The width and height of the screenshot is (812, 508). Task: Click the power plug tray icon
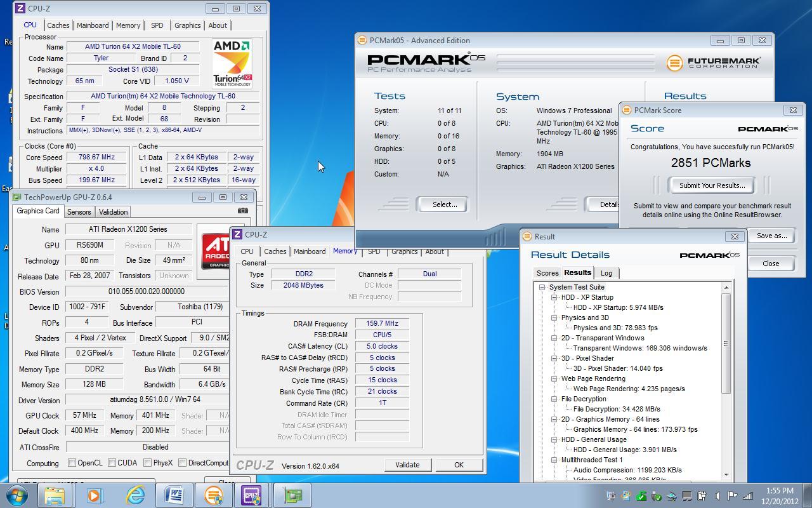click(x=702, y=496)
